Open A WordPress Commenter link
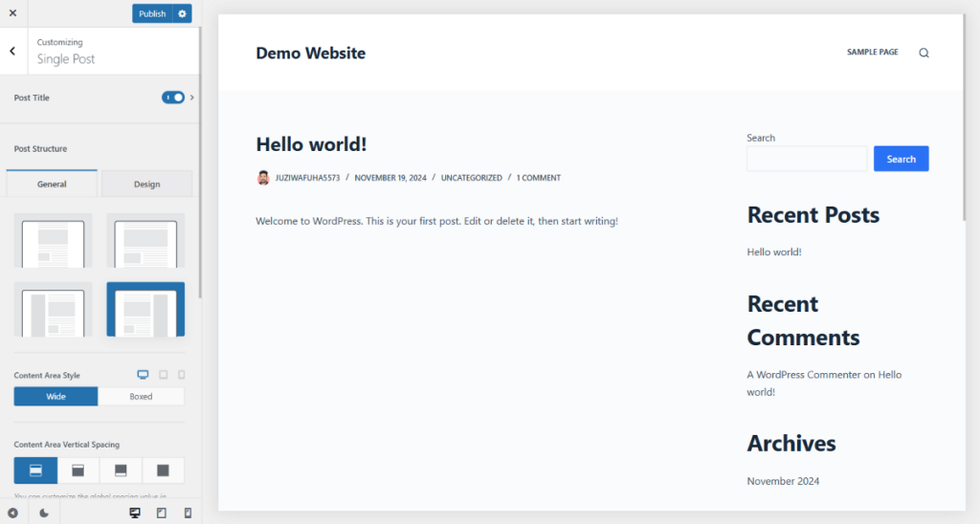The width and height of the screenshot is (980, 524). pyautogui.click(x=804, y=375)
